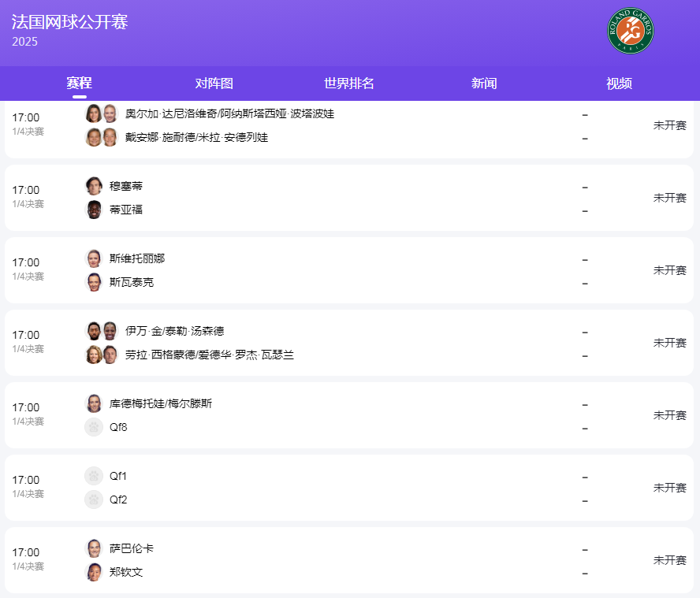Click avatar pair for 戴安娜·施耐德/安德列娃
Image resolution: width=700 pixels, height=598 pixels.
coord(102,137)
